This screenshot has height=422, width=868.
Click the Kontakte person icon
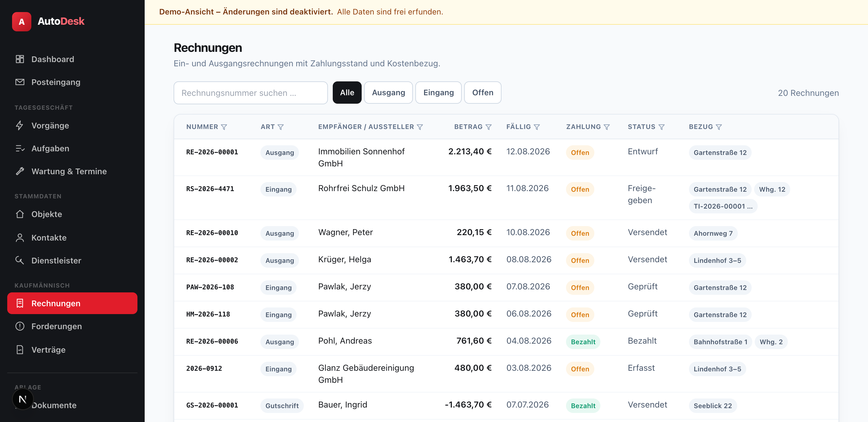[20, 238]
